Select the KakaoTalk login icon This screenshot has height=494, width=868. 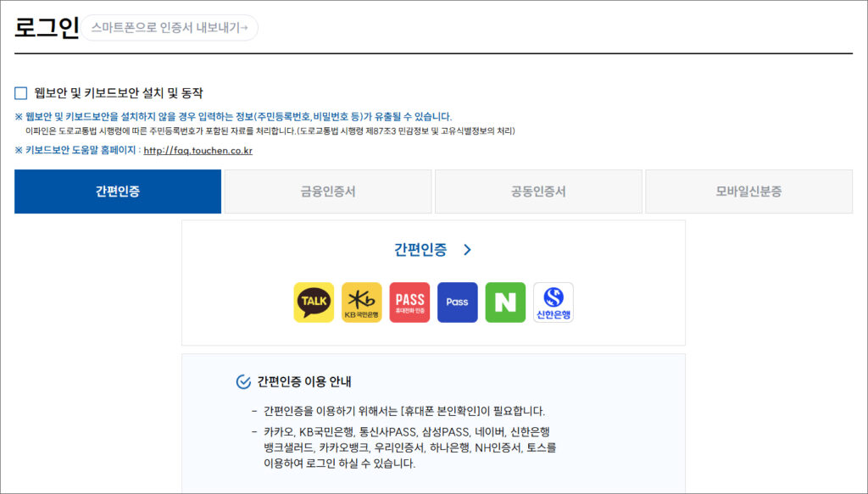(x=314, y=303)
